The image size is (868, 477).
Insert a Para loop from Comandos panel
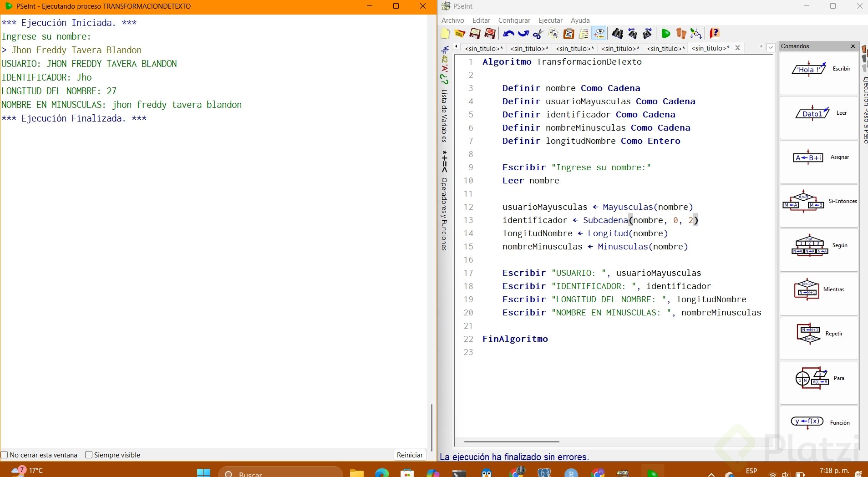[819, 382]
